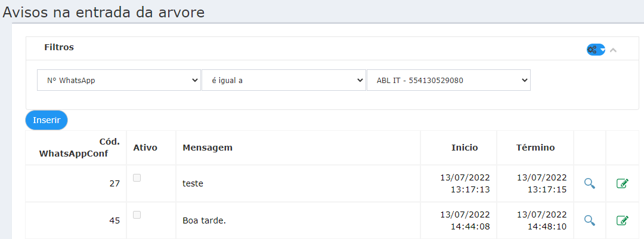The image size is (644, 239).
Task: Open the ABL IT - 554130529080 value dropdown
Action: (x=448, y=80)
